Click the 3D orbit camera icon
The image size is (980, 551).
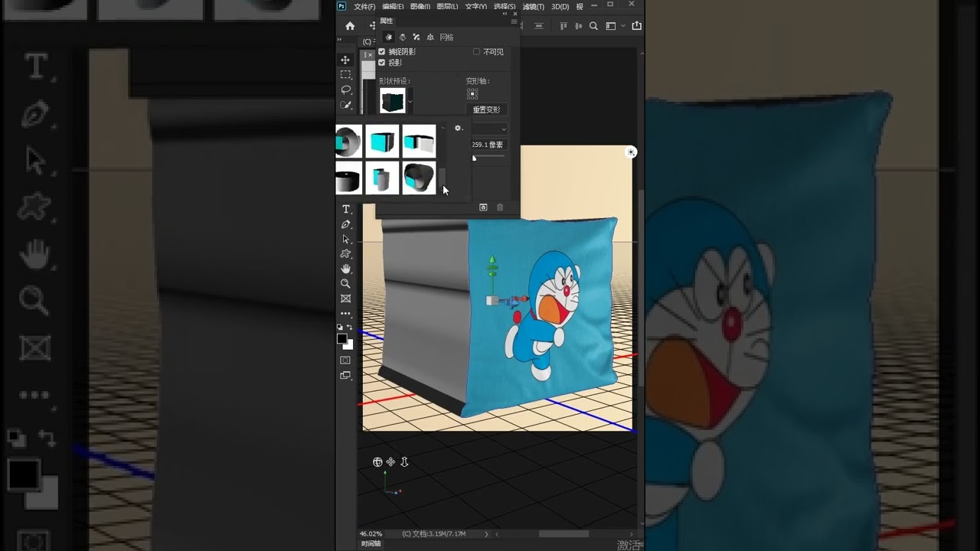[x=377, y=462]
